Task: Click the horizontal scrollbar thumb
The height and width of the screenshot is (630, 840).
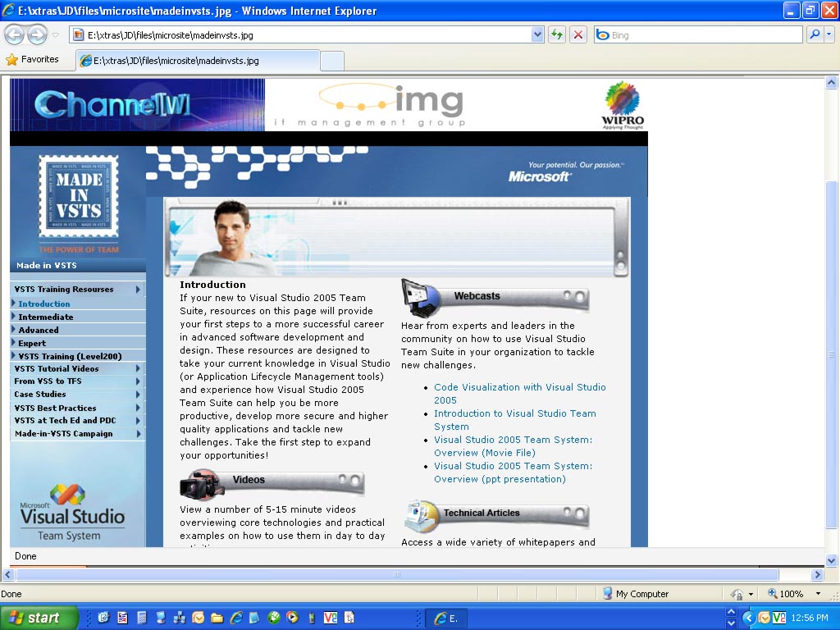Action: (397, 575)
